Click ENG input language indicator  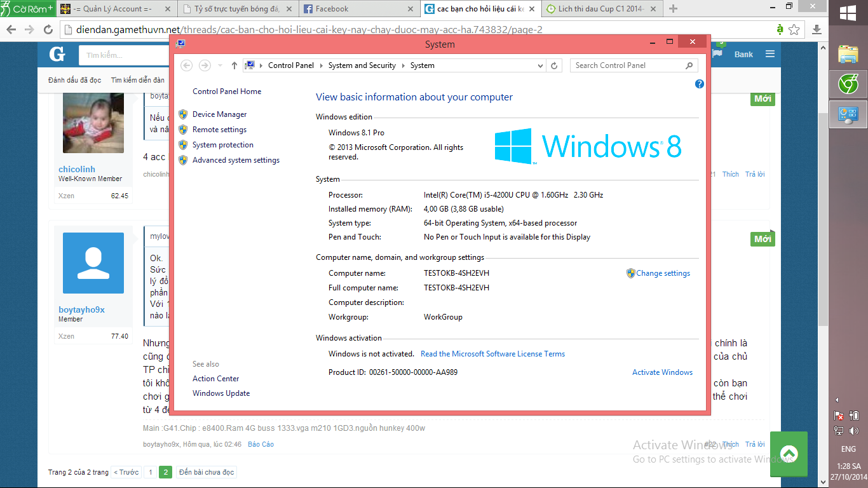pos(848,449)
